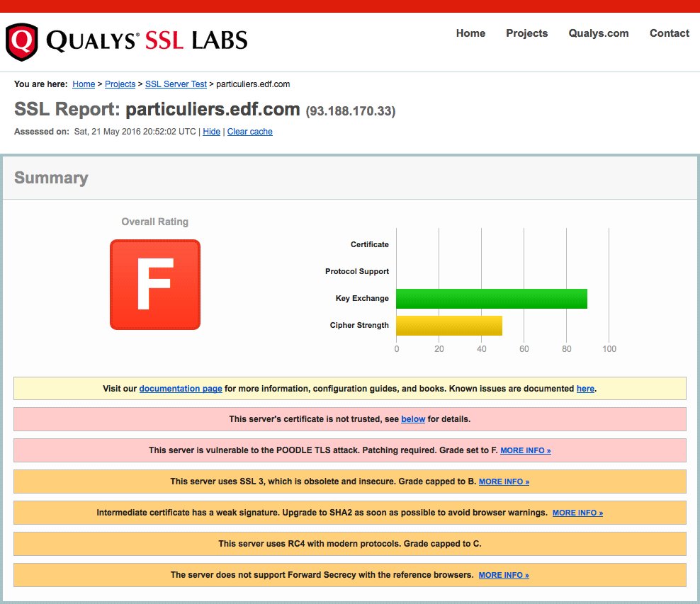Viewport: 700px width, 604px height.
Task: Open the Home navigation menu item
Action: [x=470, y=33]
